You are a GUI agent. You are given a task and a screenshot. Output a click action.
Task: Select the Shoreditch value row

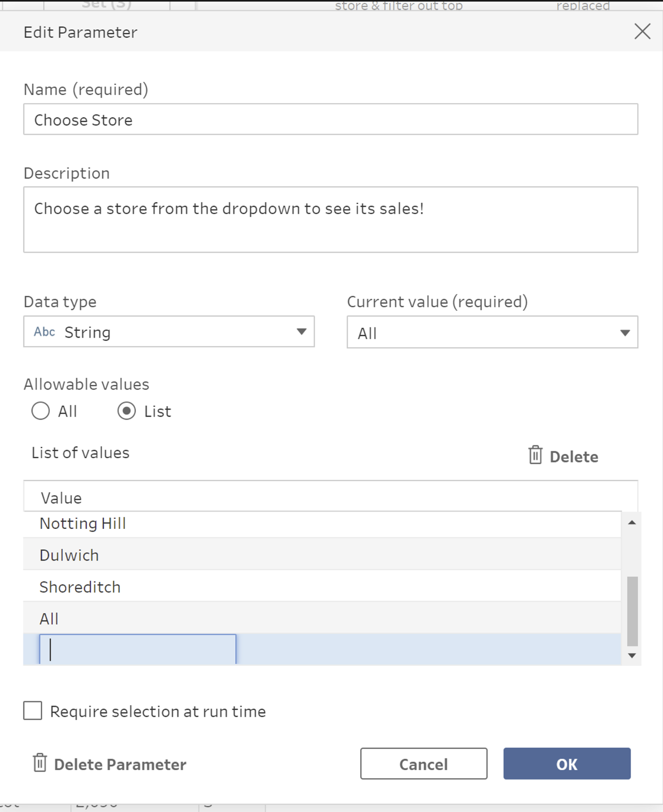coord(80,587)
